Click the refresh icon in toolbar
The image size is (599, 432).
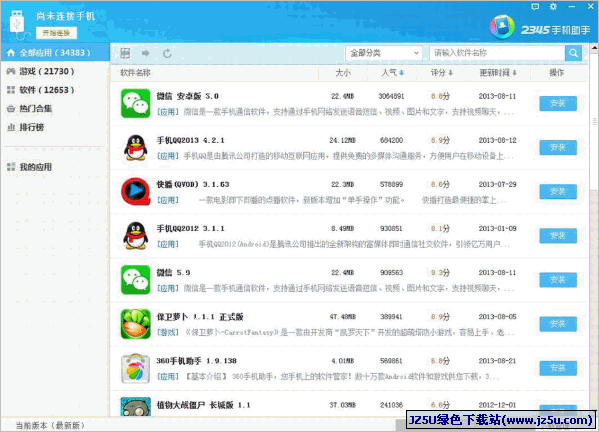pos(167,53)
